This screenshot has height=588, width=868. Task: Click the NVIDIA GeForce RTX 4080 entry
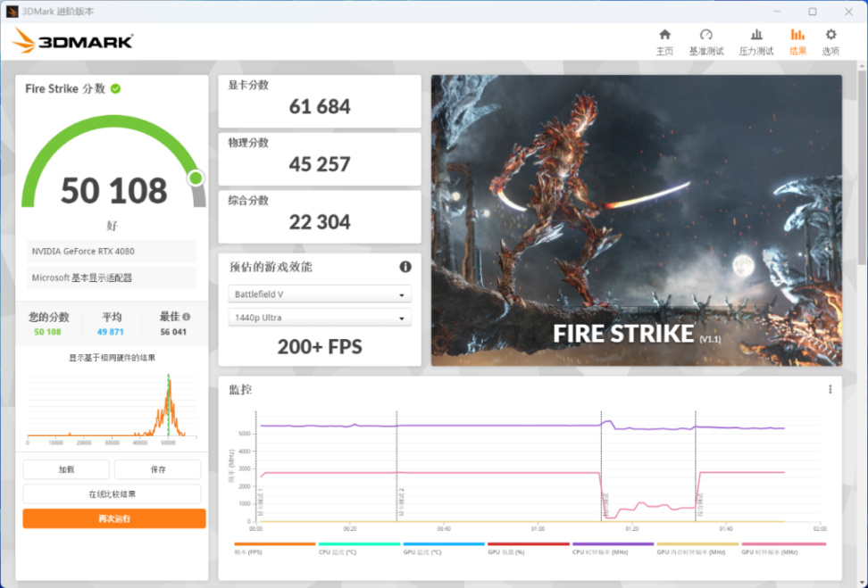tap(112, 251)
